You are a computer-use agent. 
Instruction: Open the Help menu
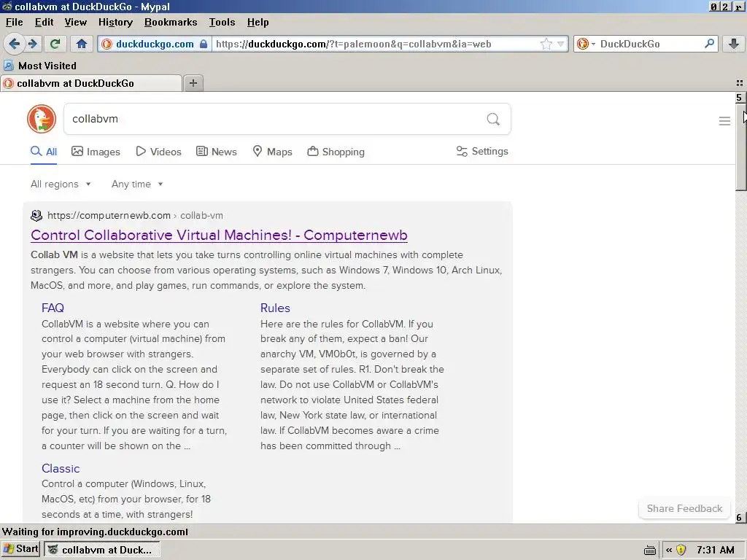258,22
